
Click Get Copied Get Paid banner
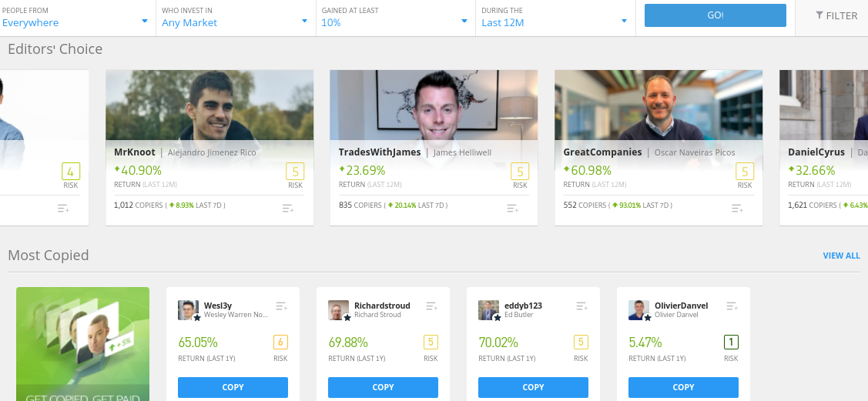coord(82,344)
